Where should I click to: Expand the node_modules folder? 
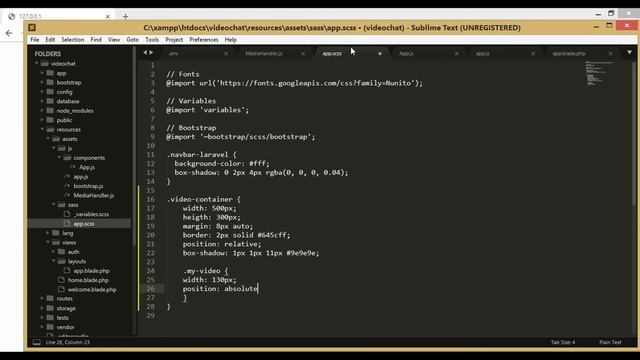(x=42, y=110)
